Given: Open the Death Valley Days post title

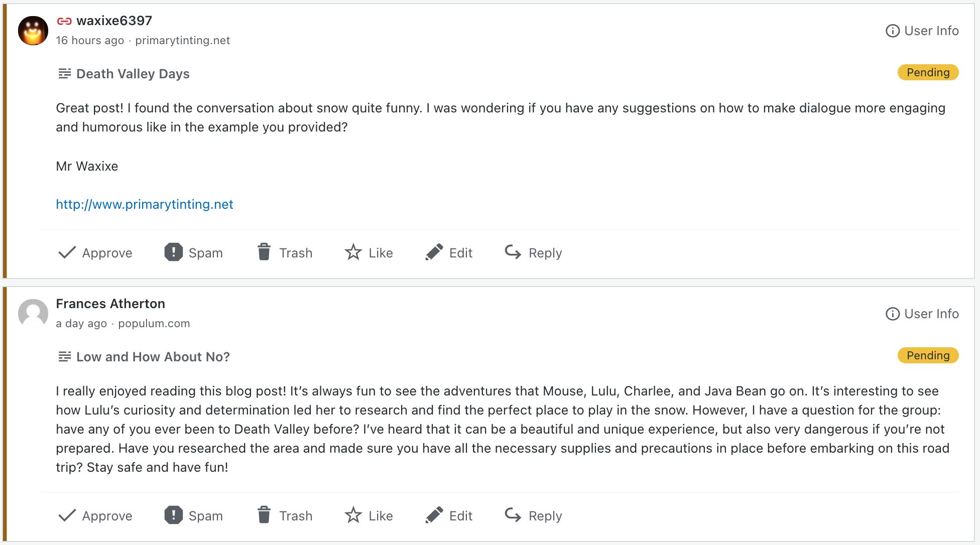Looking at the screenshot, I should click(x=133, y=74).
